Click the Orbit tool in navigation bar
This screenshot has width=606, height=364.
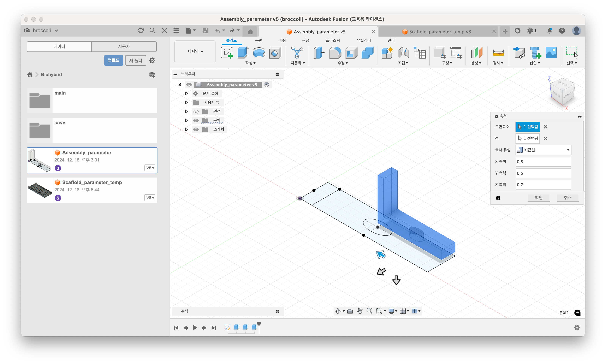click(x=338, y=311)
